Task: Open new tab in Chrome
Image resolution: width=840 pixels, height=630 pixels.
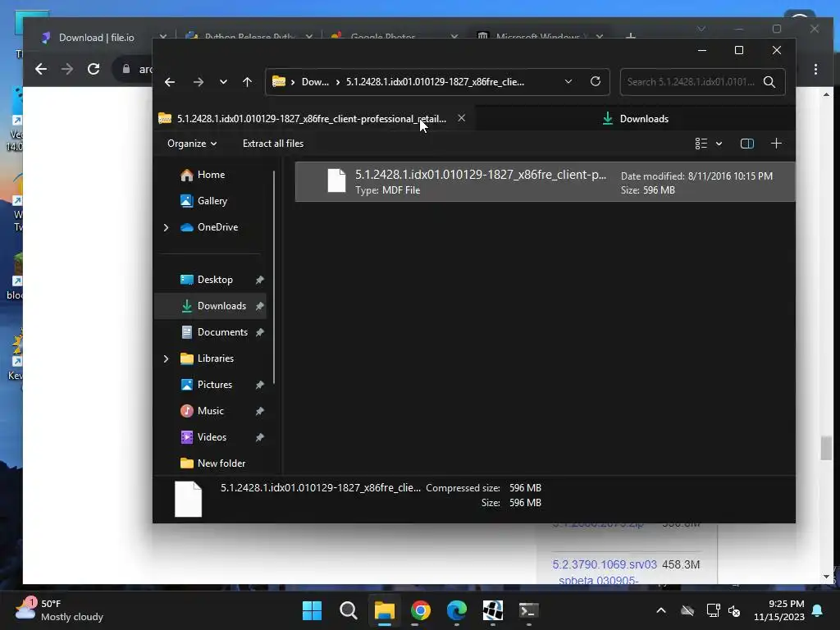Action: tap(631, 36)
